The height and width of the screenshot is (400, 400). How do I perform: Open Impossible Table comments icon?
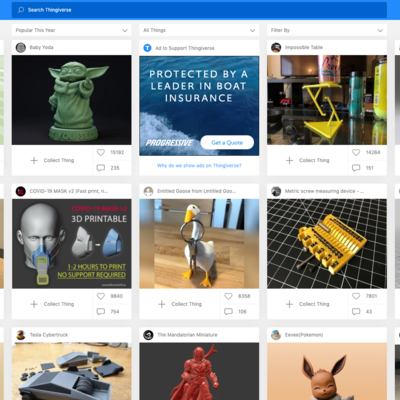click(x=356, y=168)
